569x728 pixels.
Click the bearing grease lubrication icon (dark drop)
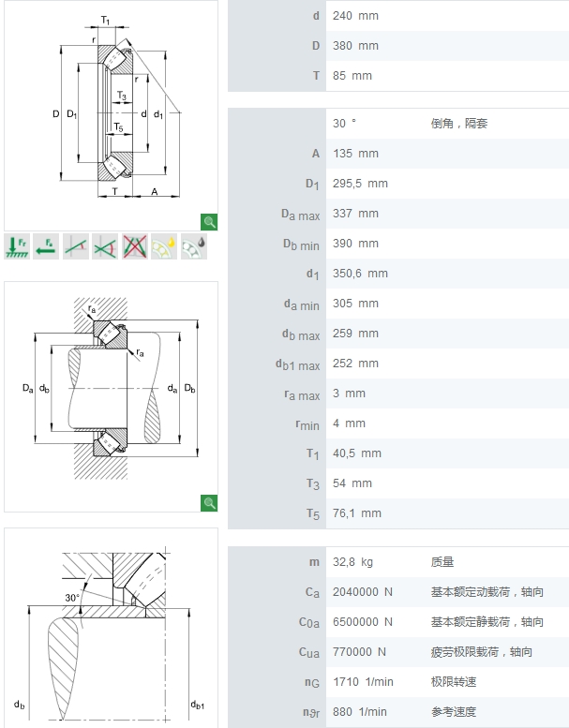(193, 246)
